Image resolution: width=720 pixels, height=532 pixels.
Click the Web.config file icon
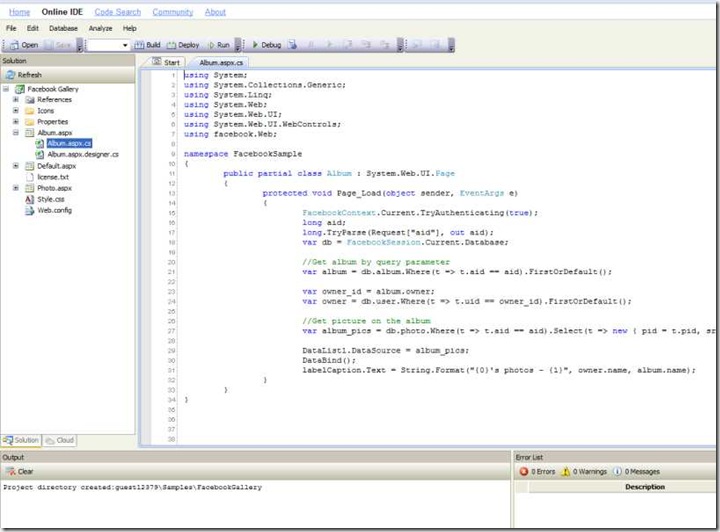coord(30,210)
